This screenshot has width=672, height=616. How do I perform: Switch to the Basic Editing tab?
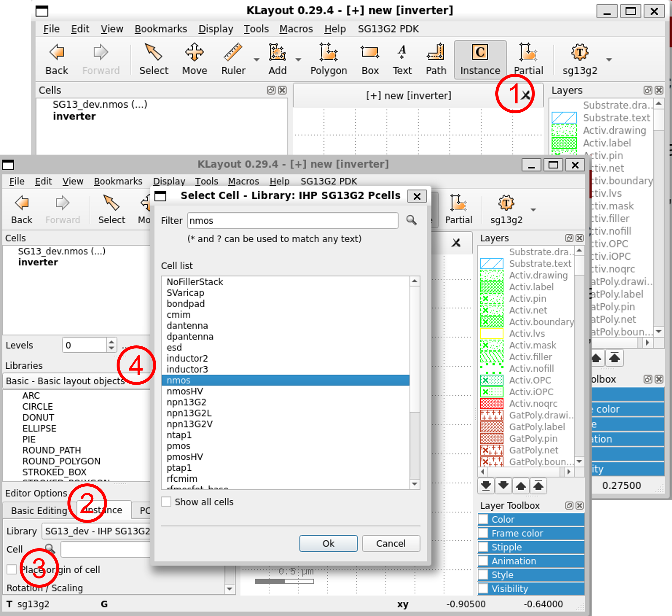(39, 511)
